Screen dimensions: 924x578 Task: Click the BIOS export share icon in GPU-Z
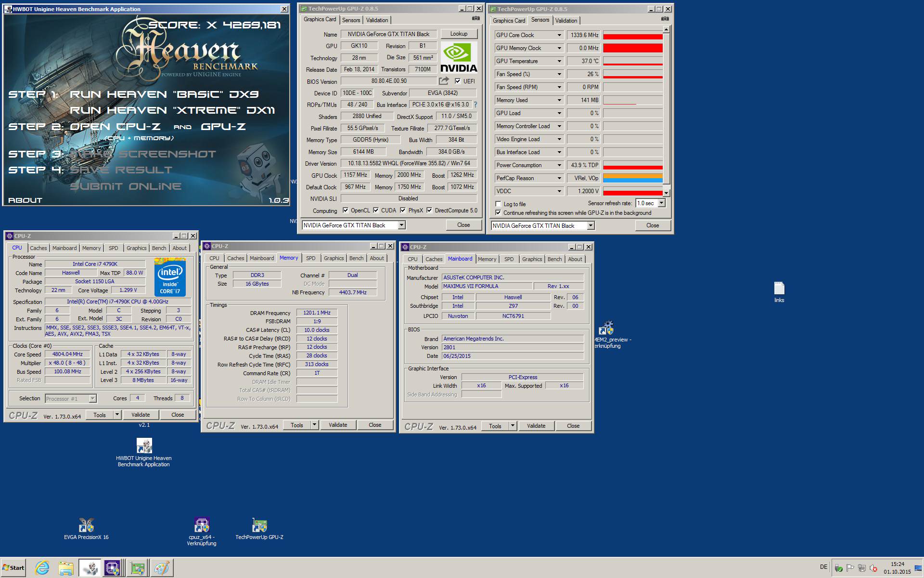444,81
